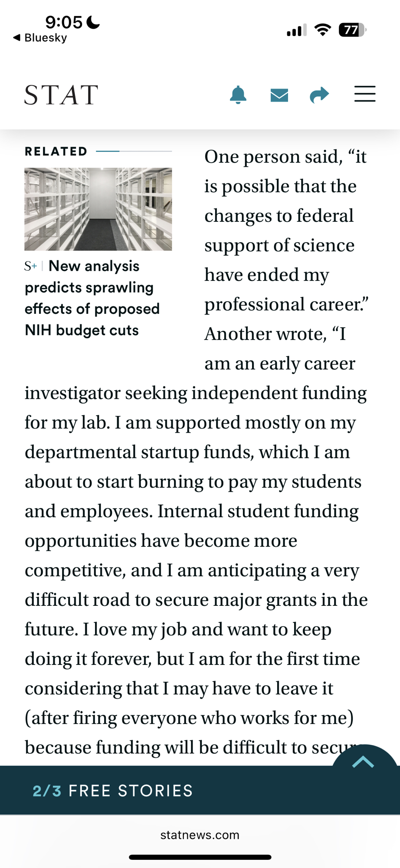Tap the share arrow icon

click(319, 95)
